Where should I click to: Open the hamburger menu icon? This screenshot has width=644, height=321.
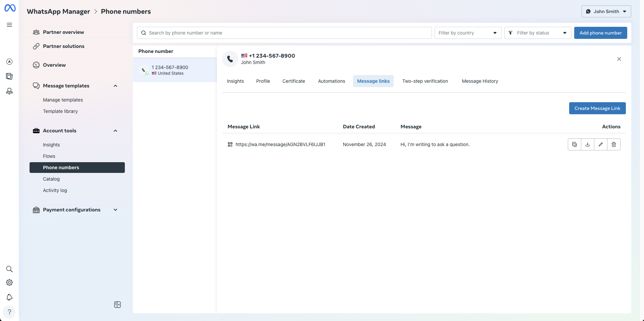pos(9,25)
